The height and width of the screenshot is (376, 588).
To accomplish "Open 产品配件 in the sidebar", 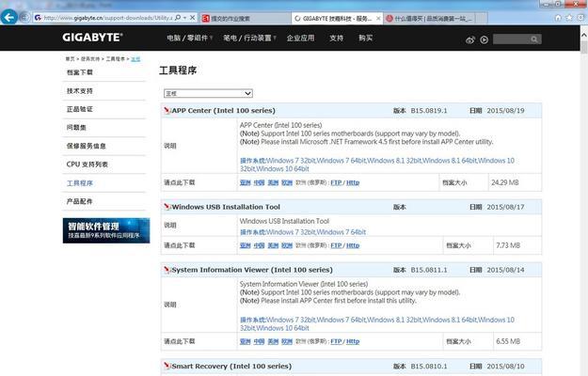I will (80, 201).
